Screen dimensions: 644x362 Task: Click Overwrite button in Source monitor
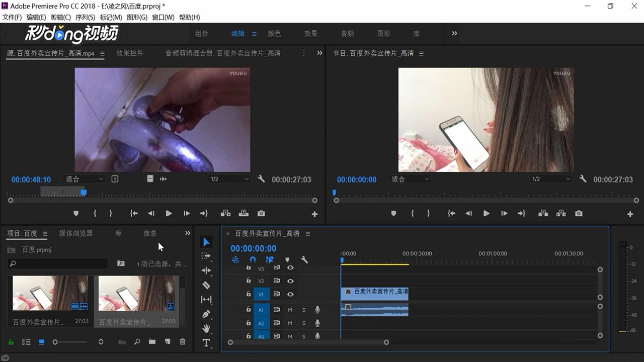click(x=244, y=214)
